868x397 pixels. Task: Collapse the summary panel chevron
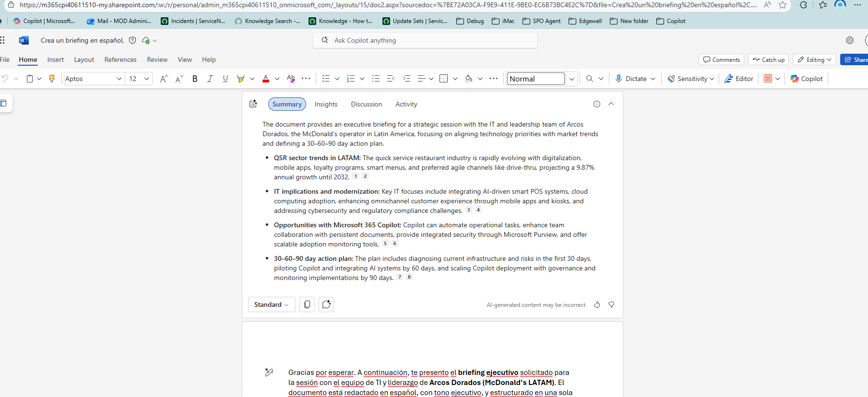pyautogui.click(x=611, y=104)
